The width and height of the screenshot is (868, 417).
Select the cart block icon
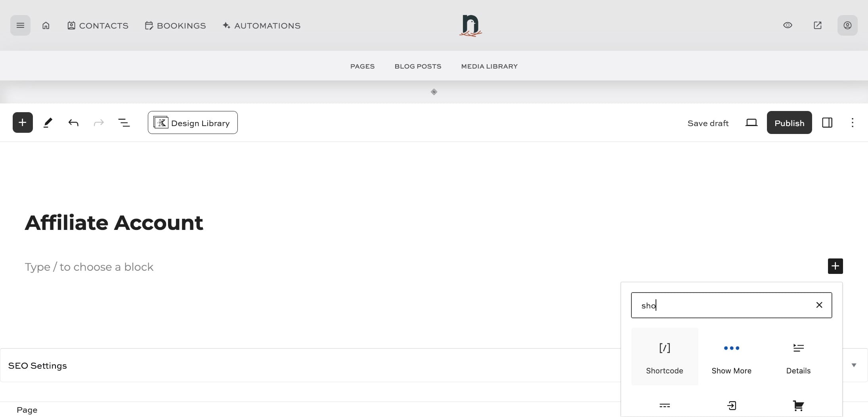[798, 405]
